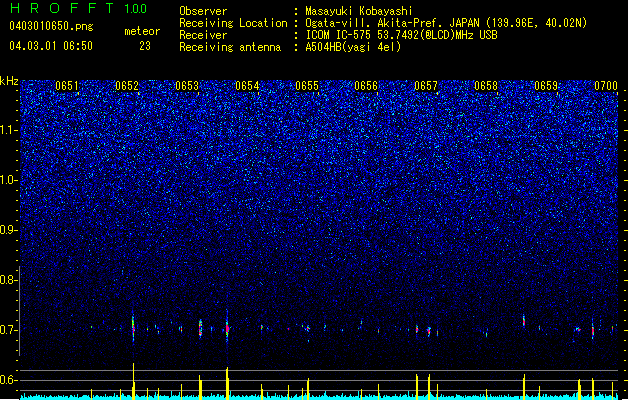Select the Ogata-vill. Akita-Pref. JAPAN location text
Screen dimensions: 629x400
point(446,23)
